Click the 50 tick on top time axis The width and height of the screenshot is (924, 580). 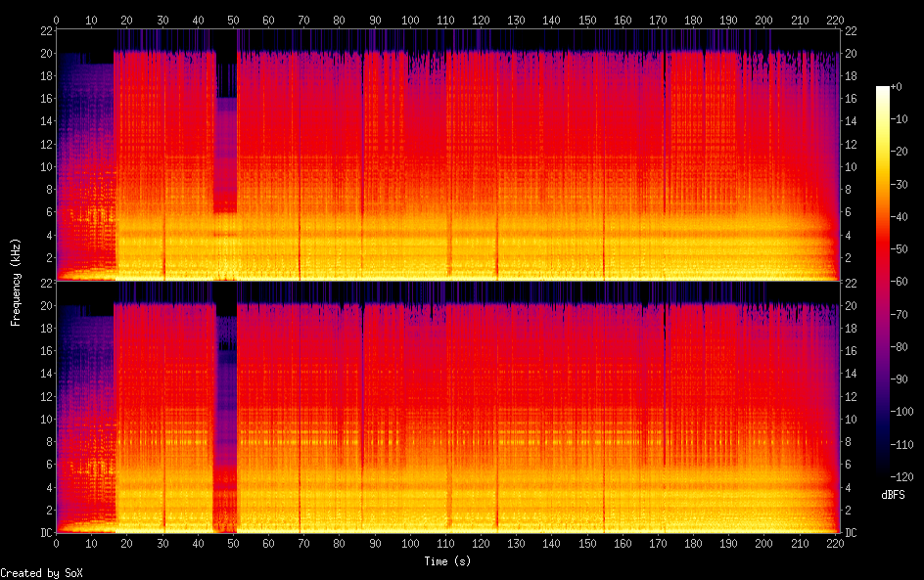pyautogui.click(x=233, y=20)
